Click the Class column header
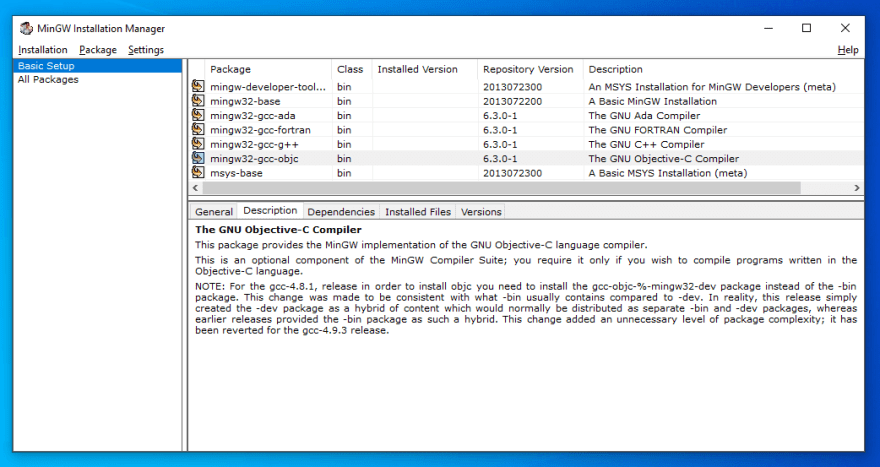 (352, 69)
